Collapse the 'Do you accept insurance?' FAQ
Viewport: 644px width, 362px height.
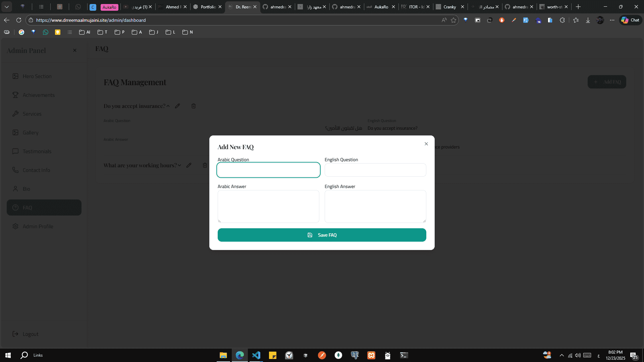coord(168,106)
